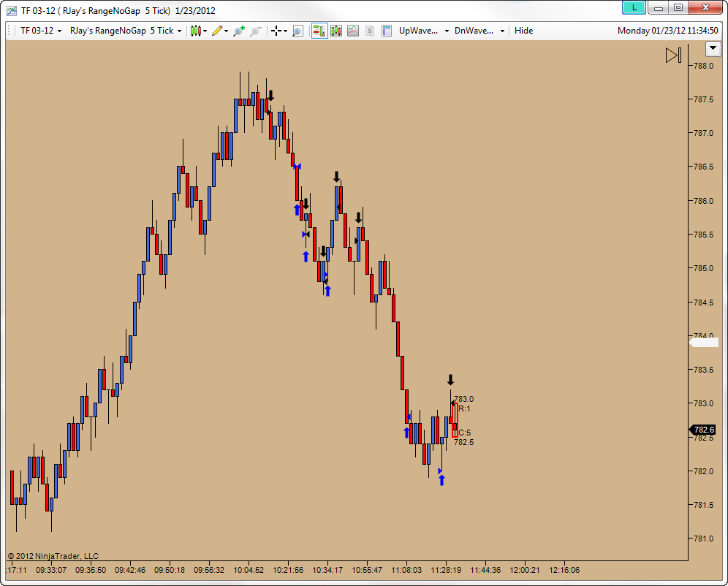Click the 786.5 price axis label
This screenshot has width=728, height=586.
tap(703, 167)
